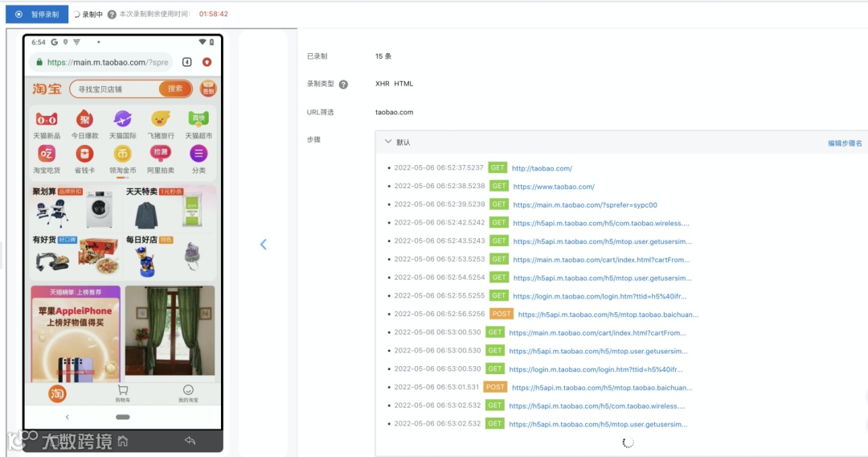Open help icon beside 录制类型

[343, 84]
